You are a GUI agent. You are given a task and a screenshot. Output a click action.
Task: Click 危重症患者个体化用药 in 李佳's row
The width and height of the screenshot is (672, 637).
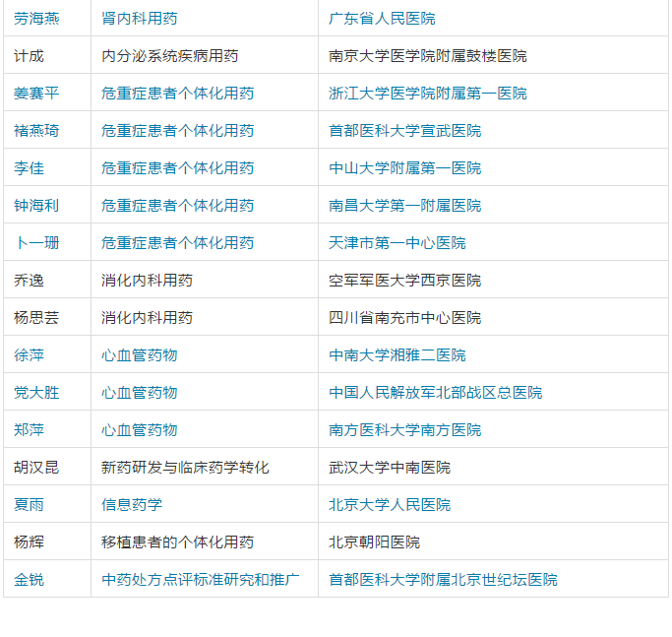pyautogui.click(x=177, y=167)
